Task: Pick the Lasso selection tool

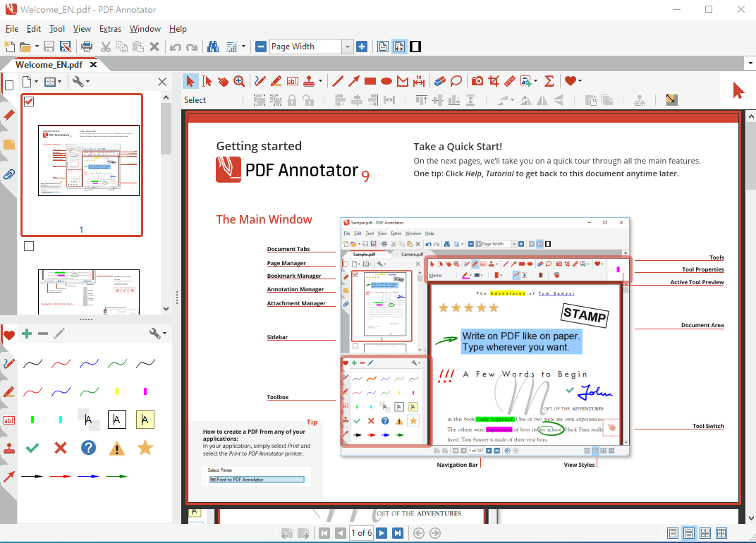Action: coord(456,81)
